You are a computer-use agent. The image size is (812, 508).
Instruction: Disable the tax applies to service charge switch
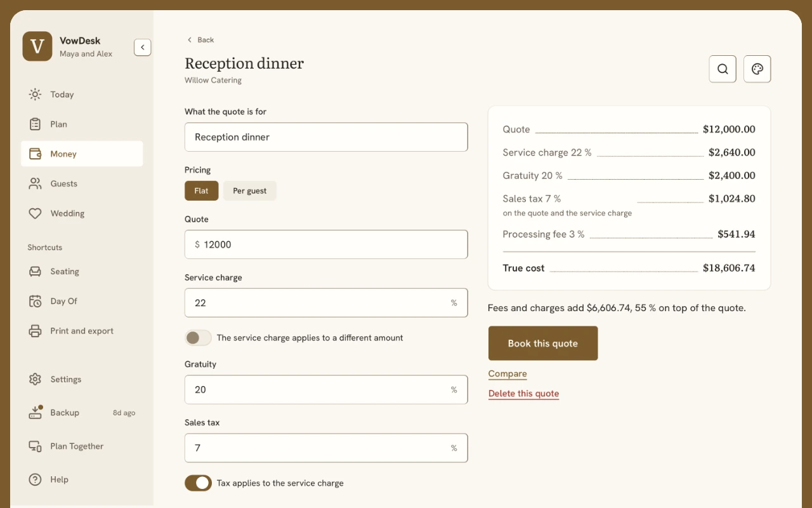pyautogui.click(x=198, y=483)
